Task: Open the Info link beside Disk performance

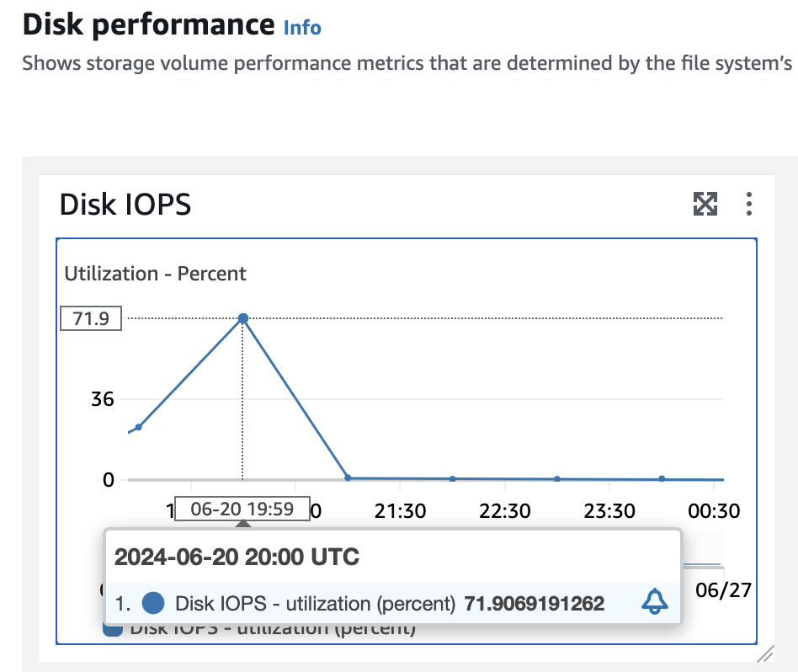Action: pyautogui.click(x=302, y=27)
